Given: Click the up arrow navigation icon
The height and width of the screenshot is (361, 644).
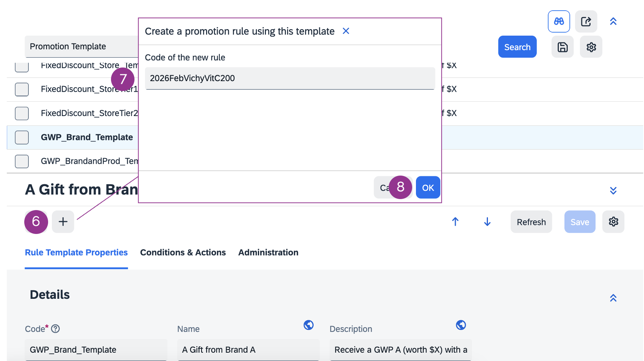Looking at the screenshot, I should tap(455, 222).
